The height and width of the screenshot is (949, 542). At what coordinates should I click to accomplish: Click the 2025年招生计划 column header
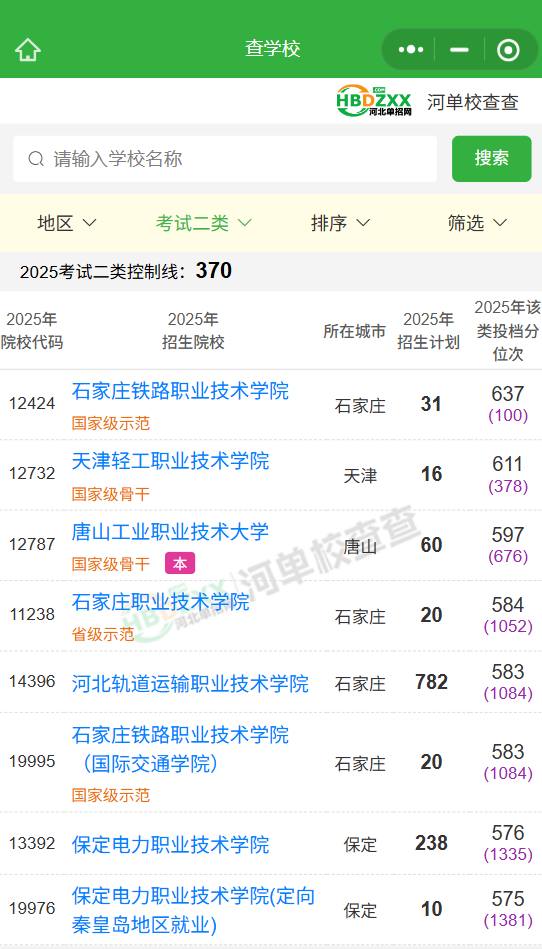pos(428,331)
